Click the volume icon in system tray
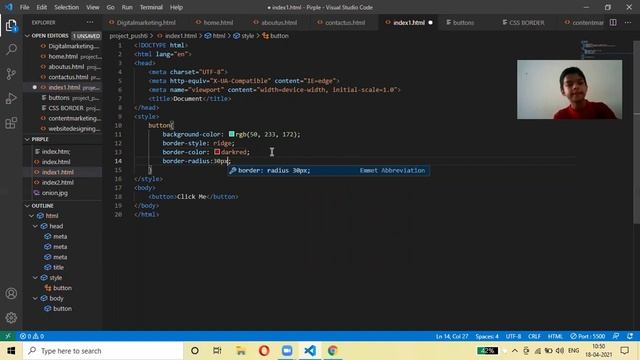This screenshot has height=360, width=640. pos(560,351)
